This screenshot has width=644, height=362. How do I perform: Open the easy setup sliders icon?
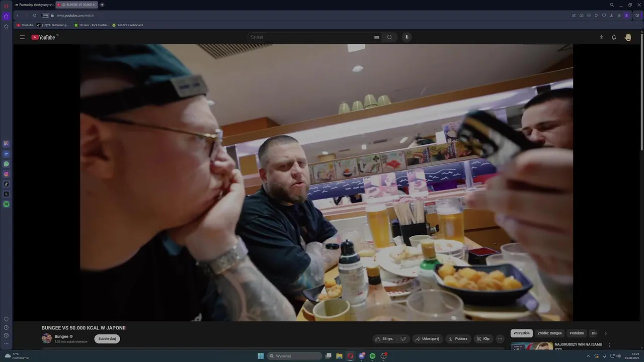(619, 16)
